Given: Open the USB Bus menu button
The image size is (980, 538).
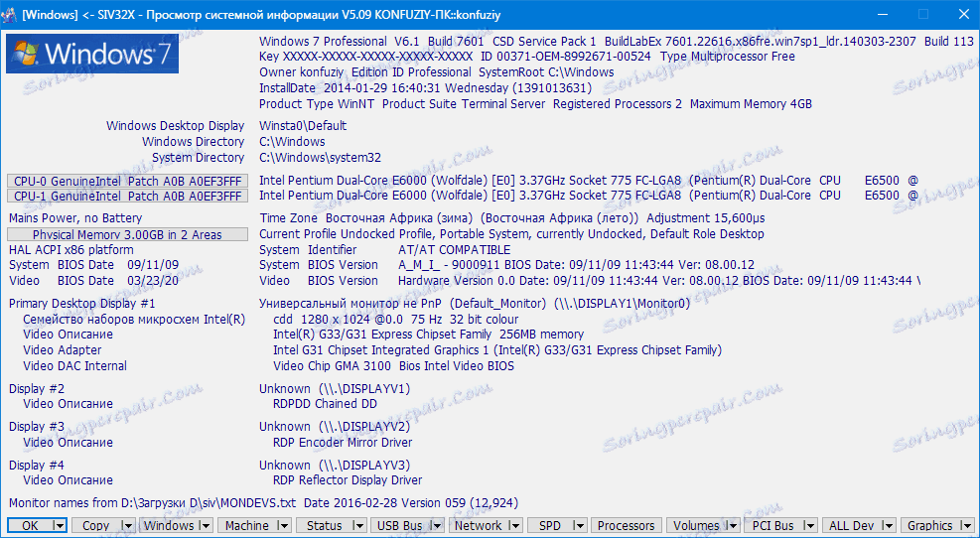Looking at the screenshot, I should 400,525.
